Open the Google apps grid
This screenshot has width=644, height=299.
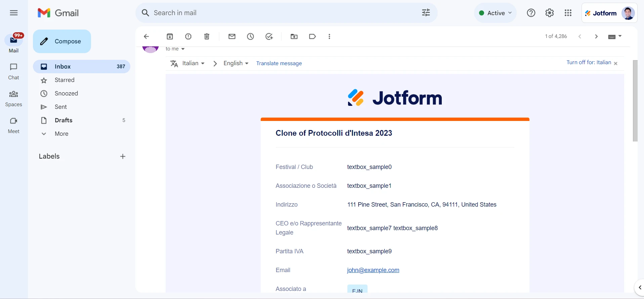click(x=568, y=13)
